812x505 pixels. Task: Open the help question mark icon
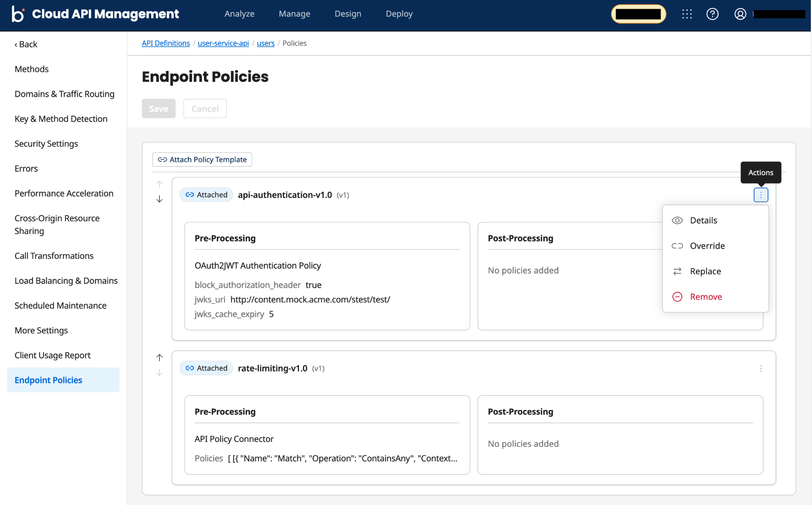pyautogui.click(x=712, y=14)
